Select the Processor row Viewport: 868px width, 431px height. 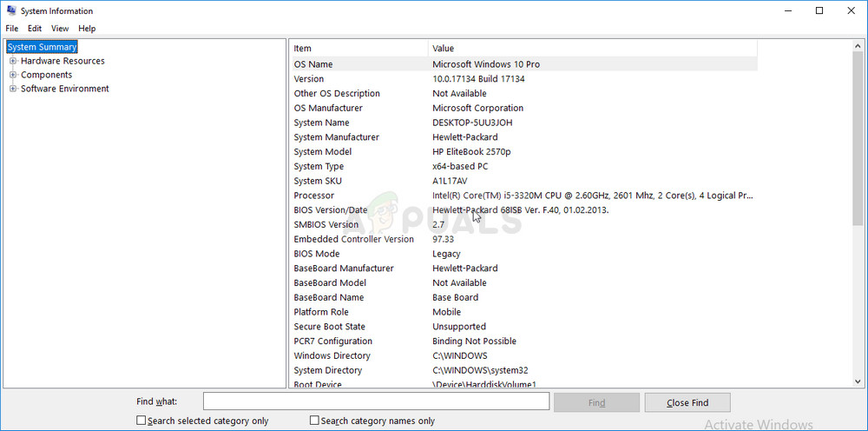click(521, 196)
